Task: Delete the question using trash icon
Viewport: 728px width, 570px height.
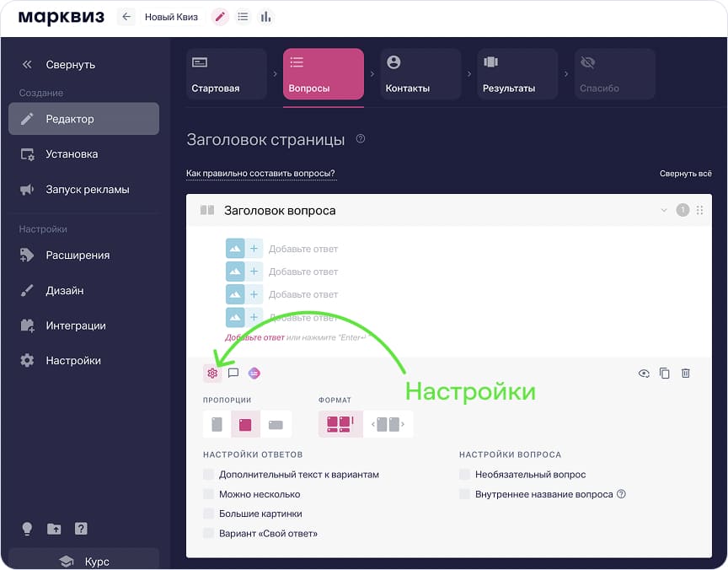Action: [686, 373]
